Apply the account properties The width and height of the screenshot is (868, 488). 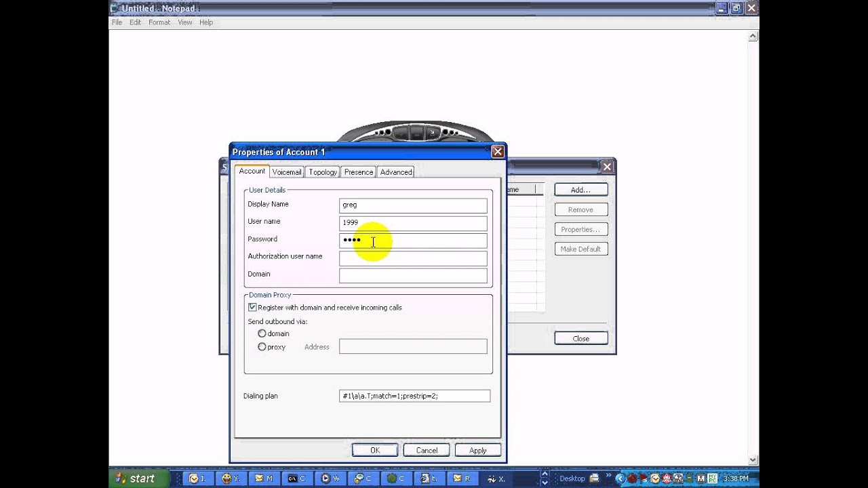click(478, 450)
